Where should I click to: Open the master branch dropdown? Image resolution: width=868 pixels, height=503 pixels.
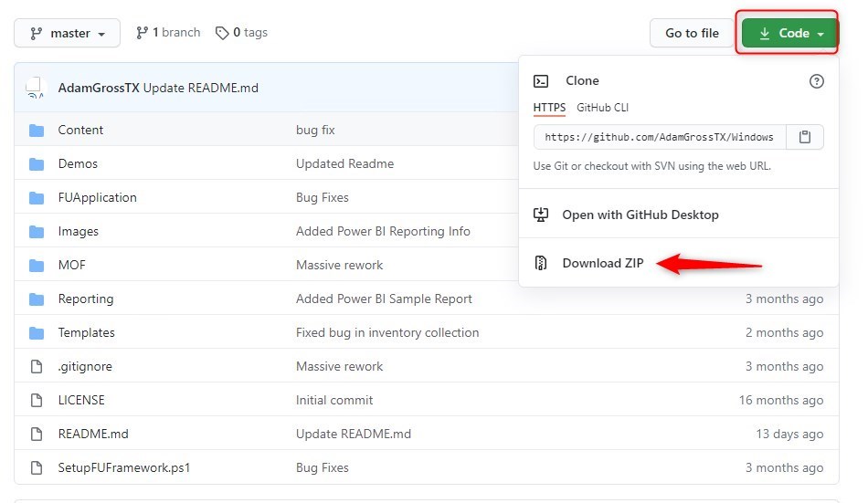tap(67, 33)
